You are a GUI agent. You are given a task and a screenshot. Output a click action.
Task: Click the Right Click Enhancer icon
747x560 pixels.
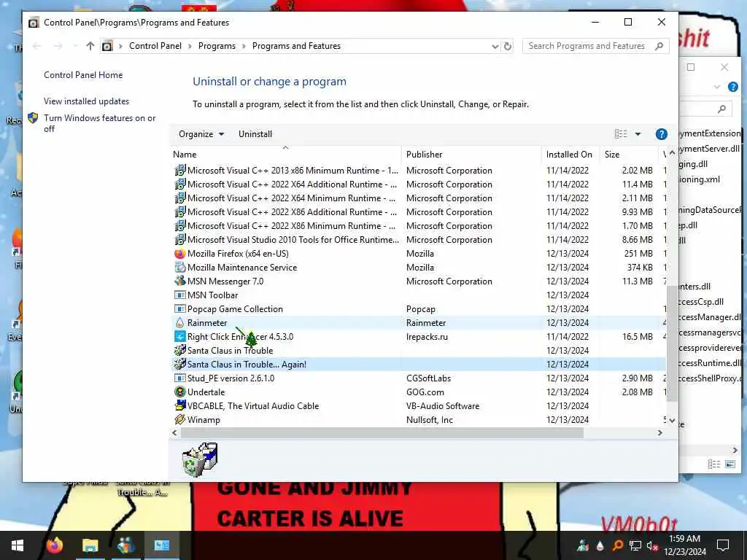pos(179,337)
